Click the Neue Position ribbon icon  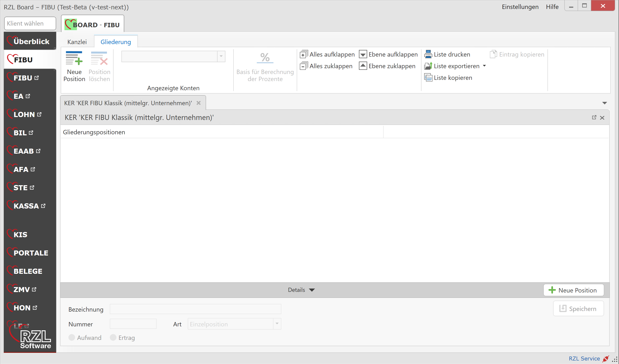[74, 58]
